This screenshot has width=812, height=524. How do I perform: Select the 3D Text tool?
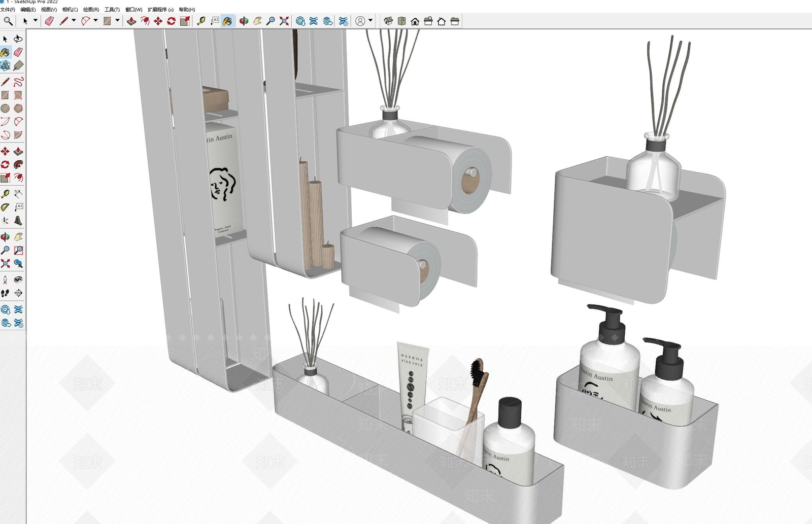point(18,221)
